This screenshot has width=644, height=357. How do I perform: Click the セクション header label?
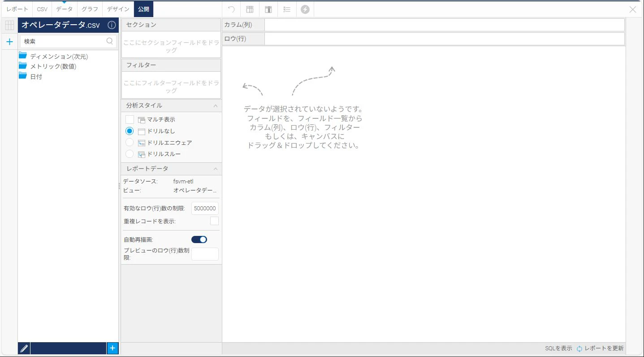tap(141, 25)
